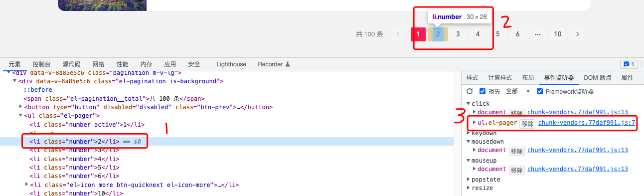Go to page 3 in pagination
This screenshot has height=196, width=644.
pyautogui.click(x=458, y=34)
